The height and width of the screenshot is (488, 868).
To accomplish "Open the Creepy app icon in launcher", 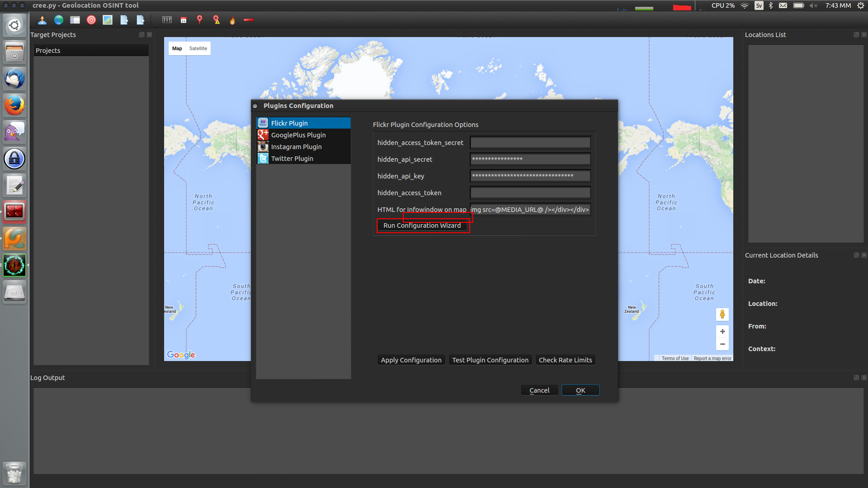I will pos(14,265).
